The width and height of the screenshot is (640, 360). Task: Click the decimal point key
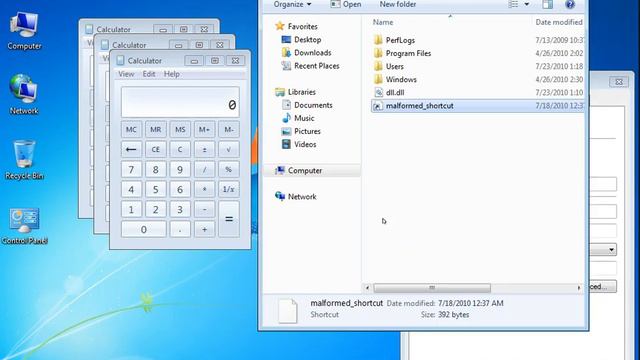[180, 229]
